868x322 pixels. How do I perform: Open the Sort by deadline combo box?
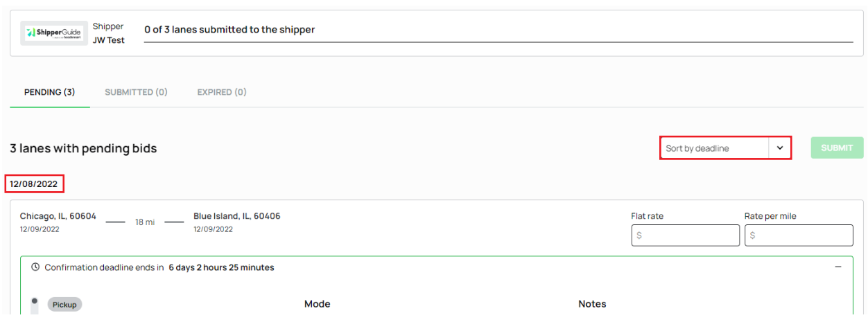[x=725, y=148]
